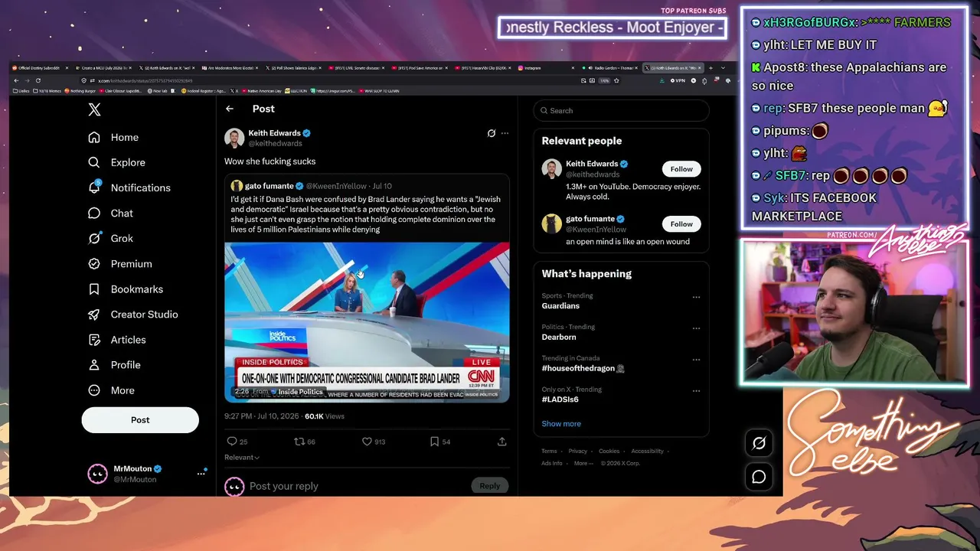980x551 pixels.
Task: Click the MrMouton account avatar
Action: tap(97, 474)
